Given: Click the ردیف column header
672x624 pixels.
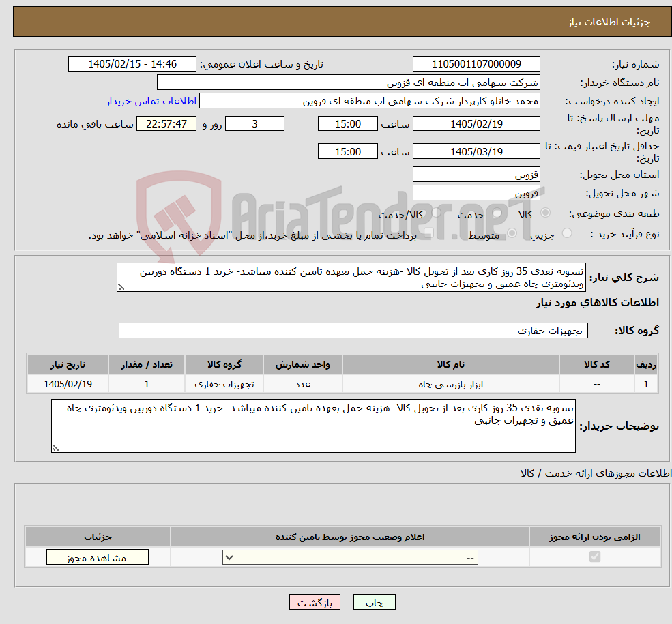Looking at the screenshot, I should (646, 364).
